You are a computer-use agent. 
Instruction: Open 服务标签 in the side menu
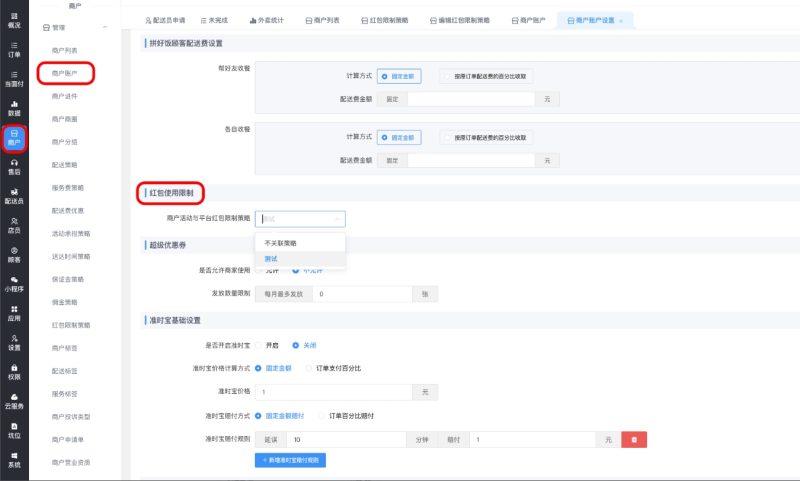(x=65, y=394)
